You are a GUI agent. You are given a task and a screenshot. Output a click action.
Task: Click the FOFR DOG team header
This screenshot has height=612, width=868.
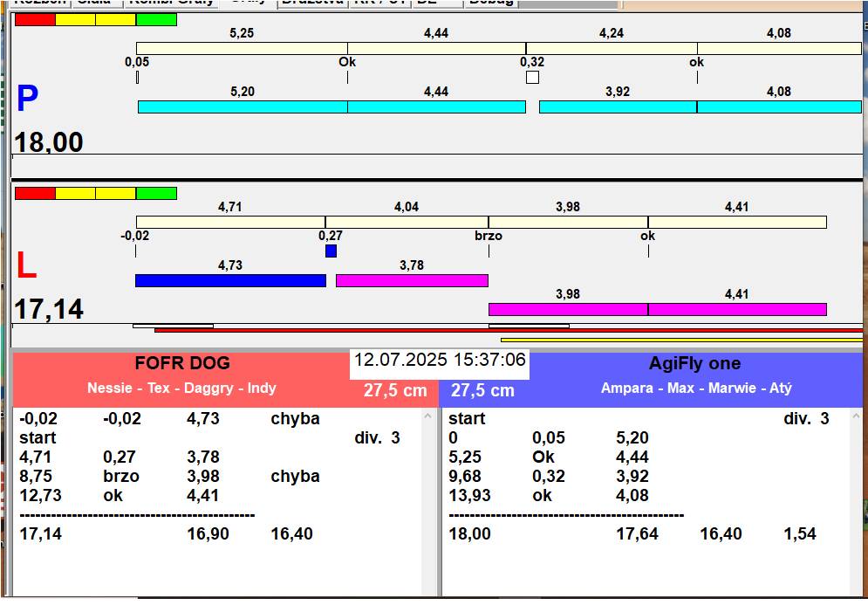tap(182, 363)
